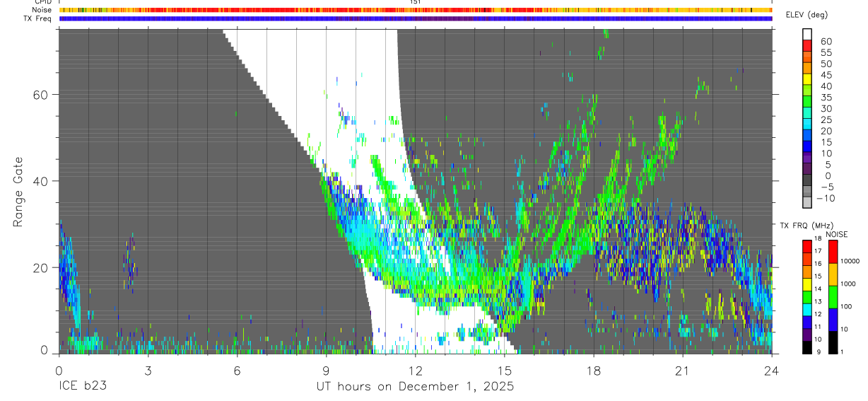This screenshot has width=868, height=401.
Task: Click the 'Noise' row label at top
Action: click(42, 10)
